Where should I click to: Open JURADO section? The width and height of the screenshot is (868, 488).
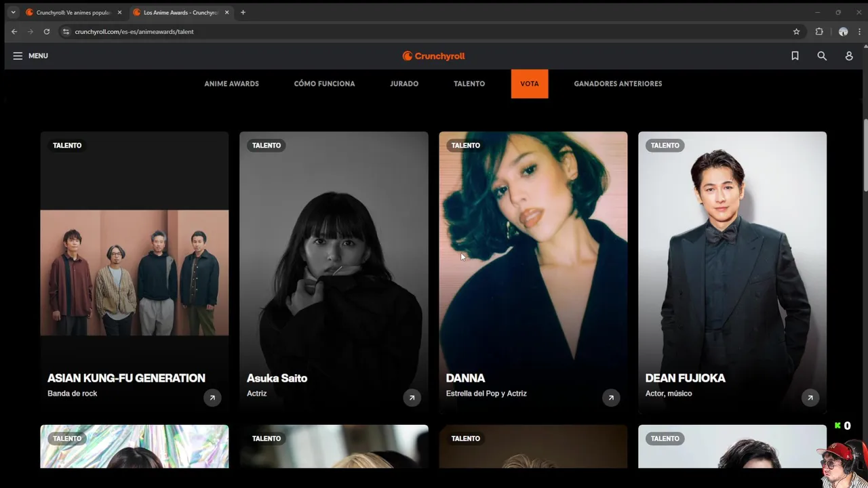coord(404,83)
